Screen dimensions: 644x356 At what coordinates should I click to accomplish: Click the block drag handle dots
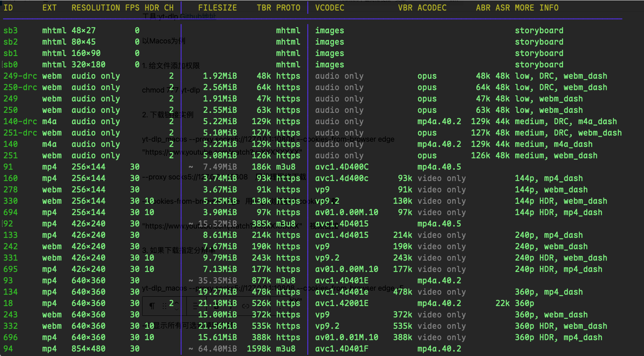[x=164, y=306]
